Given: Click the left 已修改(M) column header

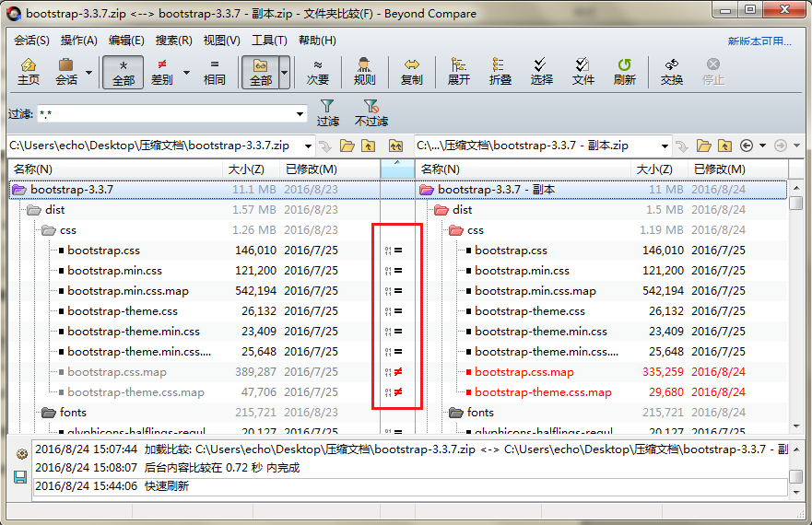Looking at the screenshot, I should (x=330, y=169).
